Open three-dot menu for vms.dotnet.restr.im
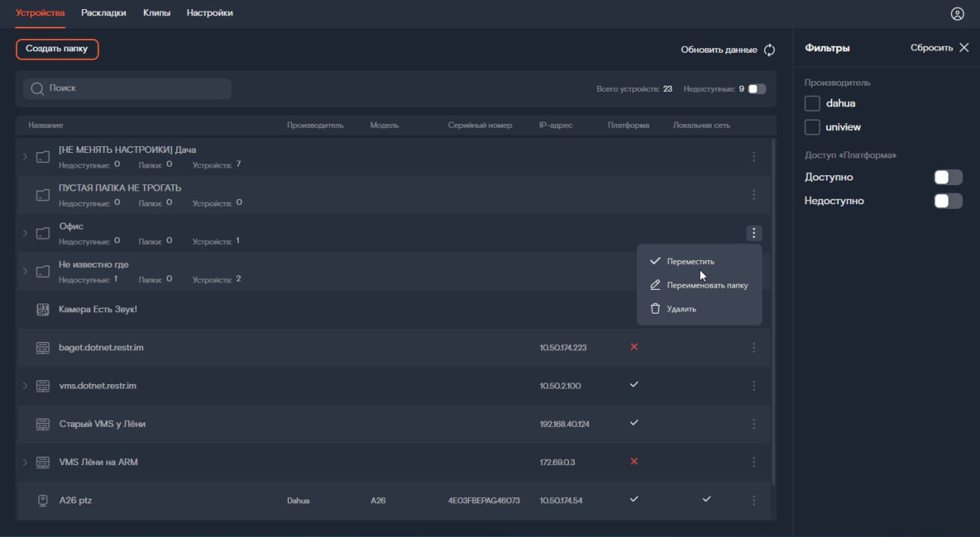This screenshot has height=537, width=980. click(x=754, y=386)
